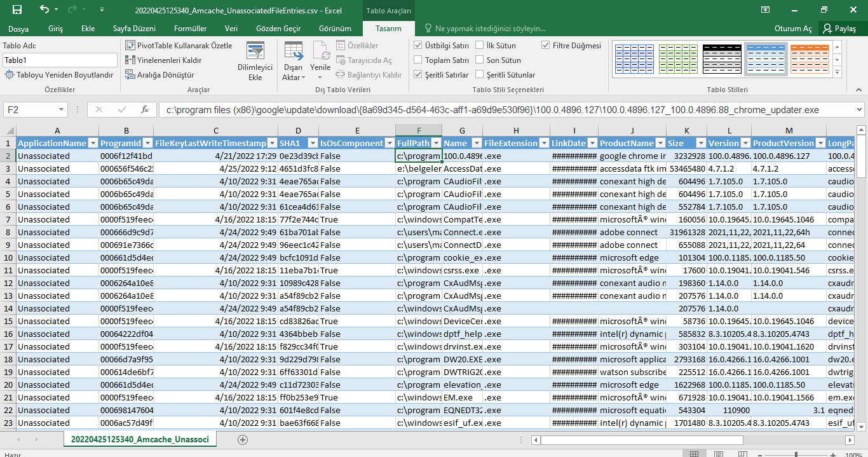The height and width of the screenshot is (457, 868).
Task: Click the Paylaş share icon
Action: [839, 29]
